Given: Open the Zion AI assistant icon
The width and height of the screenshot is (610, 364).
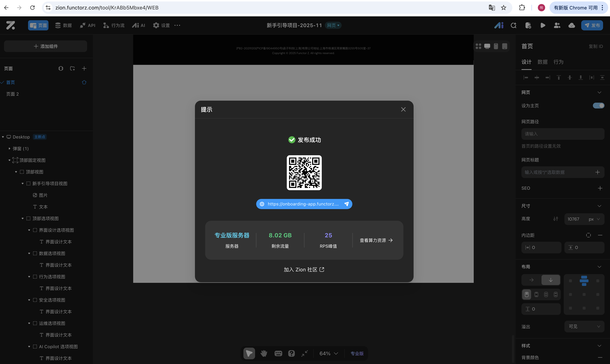Looking at the screenshot, I should pos(499,25).
